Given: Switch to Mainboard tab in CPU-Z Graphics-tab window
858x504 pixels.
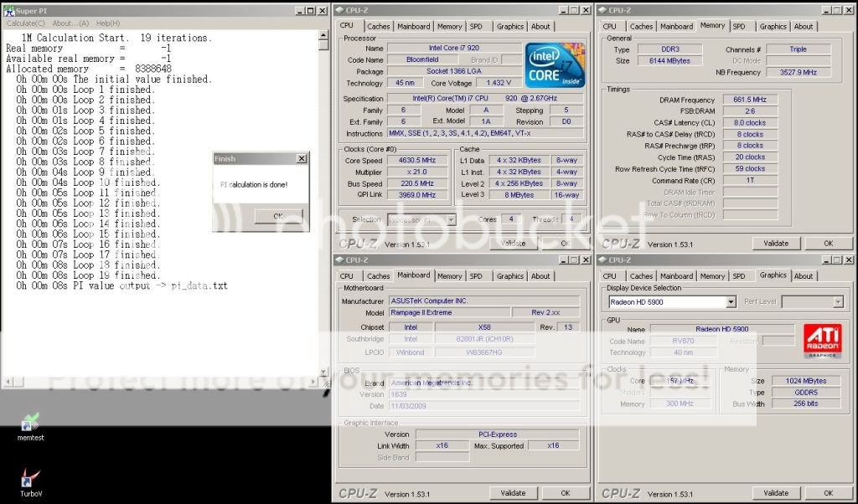Looking at the screenshot, I should tap(676, 276).
